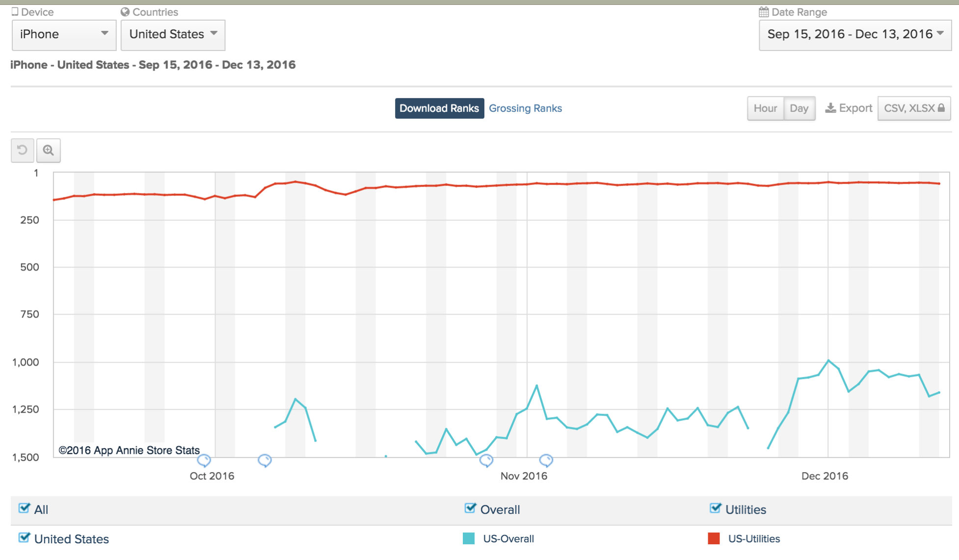Click the first event bubble near Oct 2016
Viewport: 959px width, 560px height.
(x=204, y=460)
